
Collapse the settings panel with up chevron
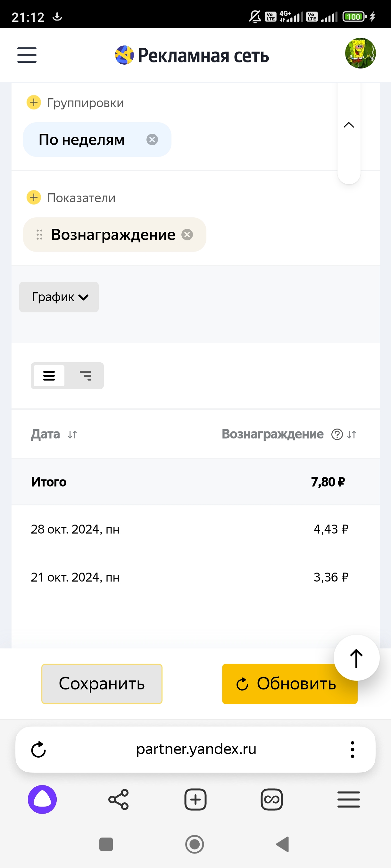[349, 125]
